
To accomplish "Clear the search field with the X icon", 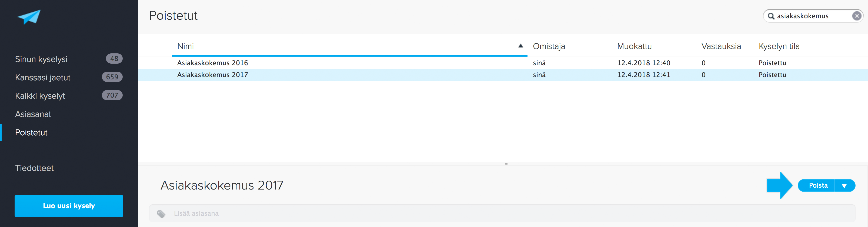I will [857, 16].
